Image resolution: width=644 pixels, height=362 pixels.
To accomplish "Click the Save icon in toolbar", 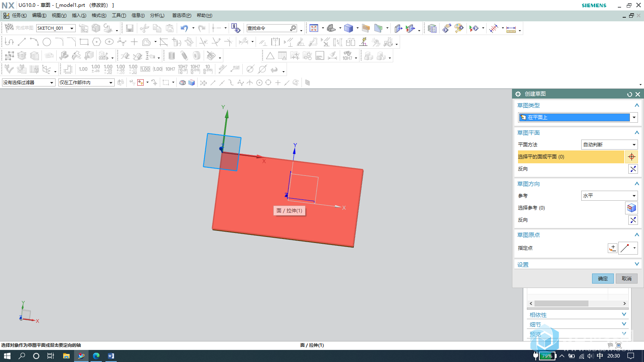I will coord(130,28).
